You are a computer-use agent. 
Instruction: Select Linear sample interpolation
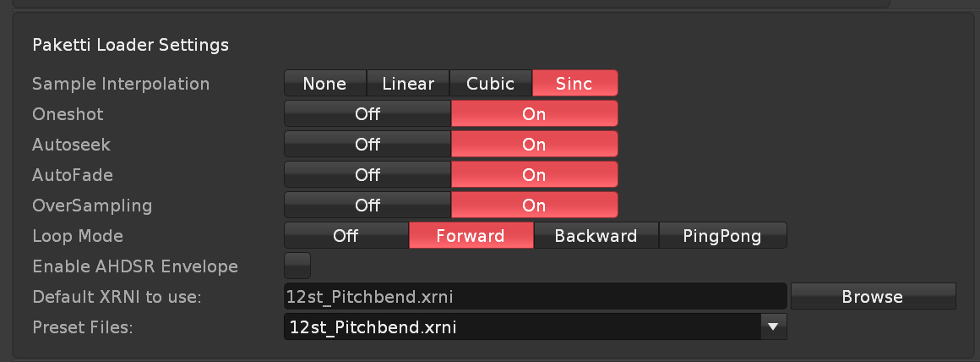(x=408, y=84)
